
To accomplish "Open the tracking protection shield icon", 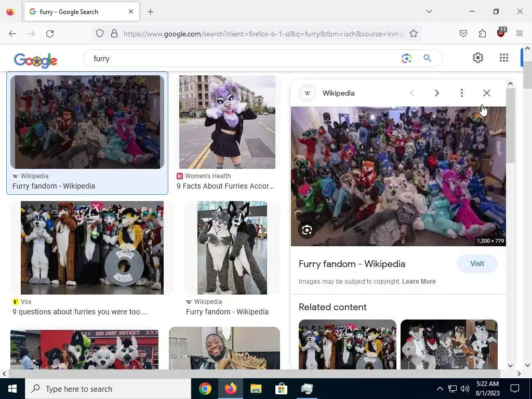I will [99, 34].
